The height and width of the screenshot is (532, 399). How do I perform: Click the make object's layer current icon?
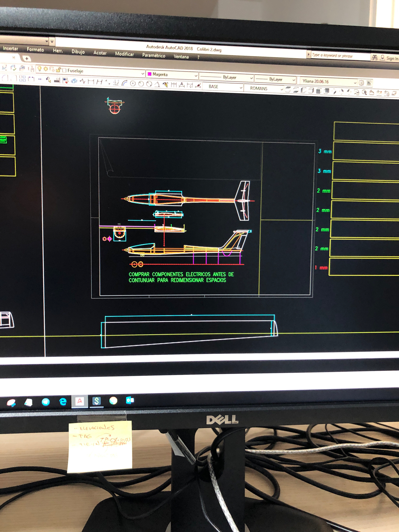[x=4, y=68]
